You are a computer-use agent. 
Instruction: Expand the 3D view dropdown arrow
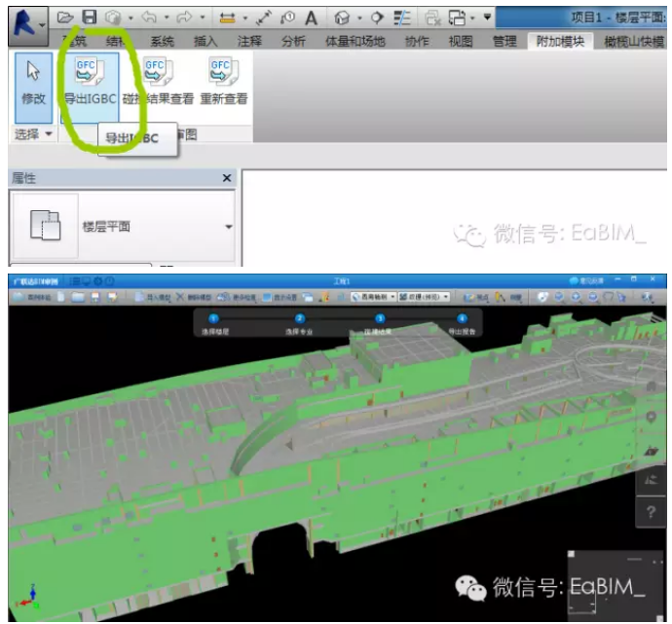pyautogui.click(x=359, y=18)
